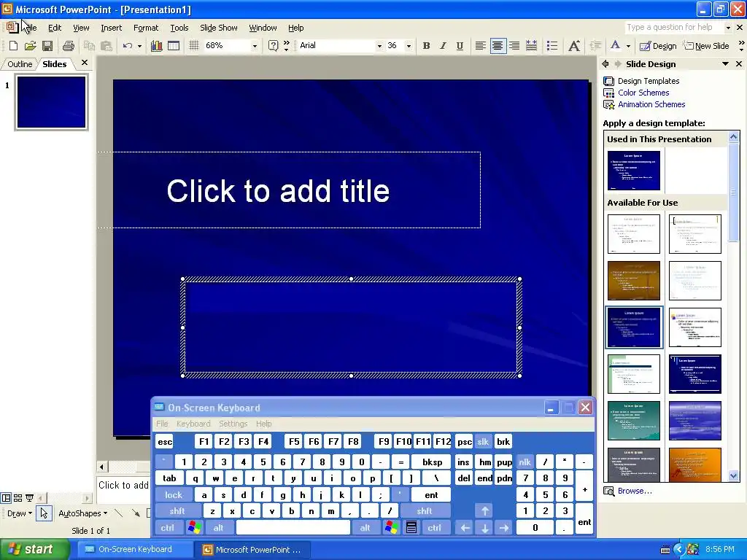Screen dimensions: 747x560
Task: Open a file with the Open folder icon
Action: (x=30, y=46)
